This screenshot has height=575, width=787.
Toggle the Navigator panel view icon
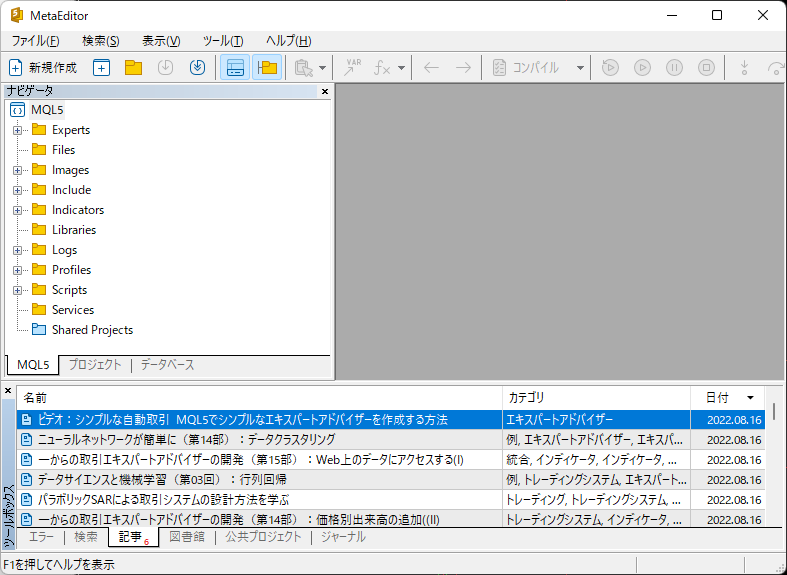[x=267, y=67]
